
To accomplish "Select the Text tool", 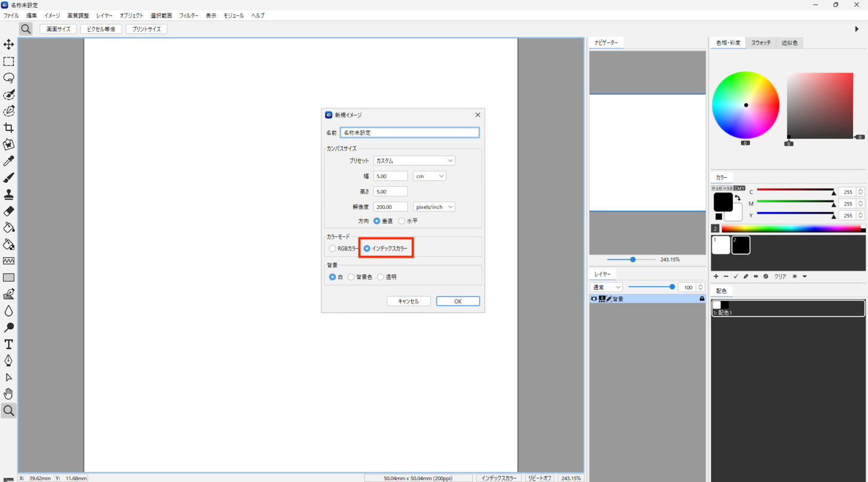I will coord(8,344).
